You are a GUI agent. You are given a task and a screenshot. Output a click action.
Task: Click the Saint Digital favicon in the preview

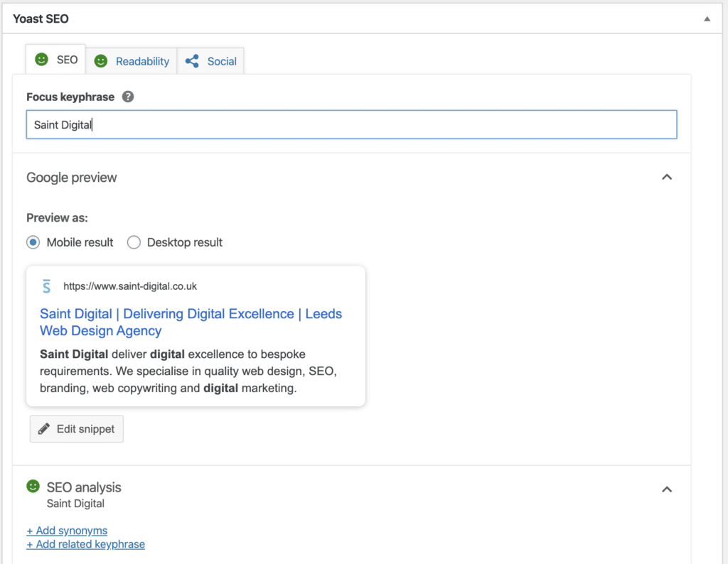[x=46, y=286]
